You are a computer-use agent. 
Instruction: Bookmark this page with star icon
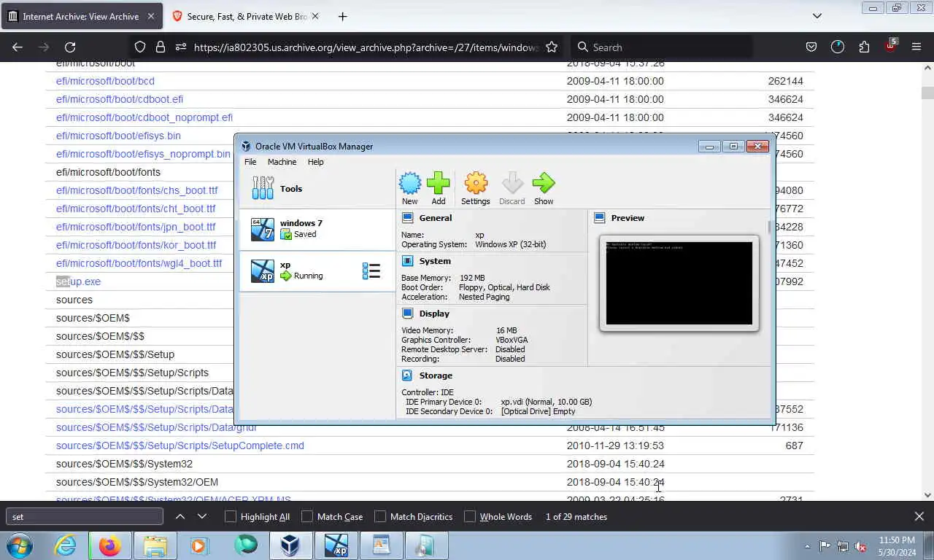[x=552, y=47]
